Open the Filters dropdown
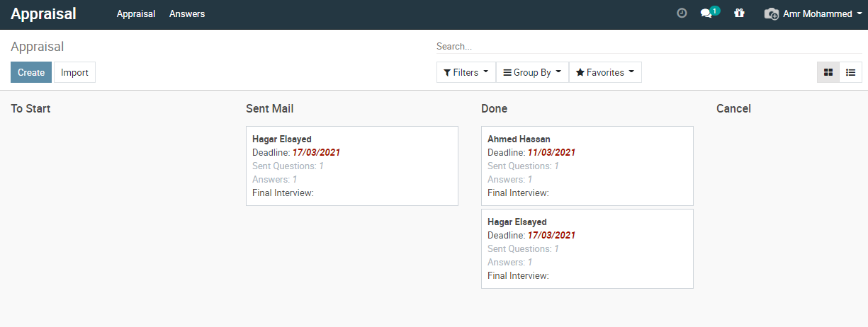Viewport: 868px width, 327px height. pyautogui.click(x=466, y=72)
